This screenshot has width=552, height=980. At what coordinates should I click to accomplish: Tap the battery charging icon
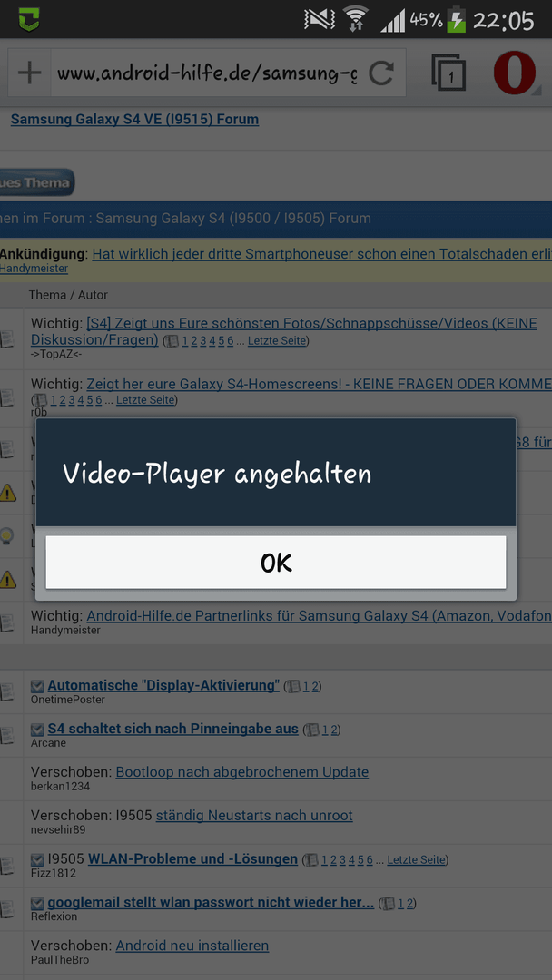tap(457, 21)
